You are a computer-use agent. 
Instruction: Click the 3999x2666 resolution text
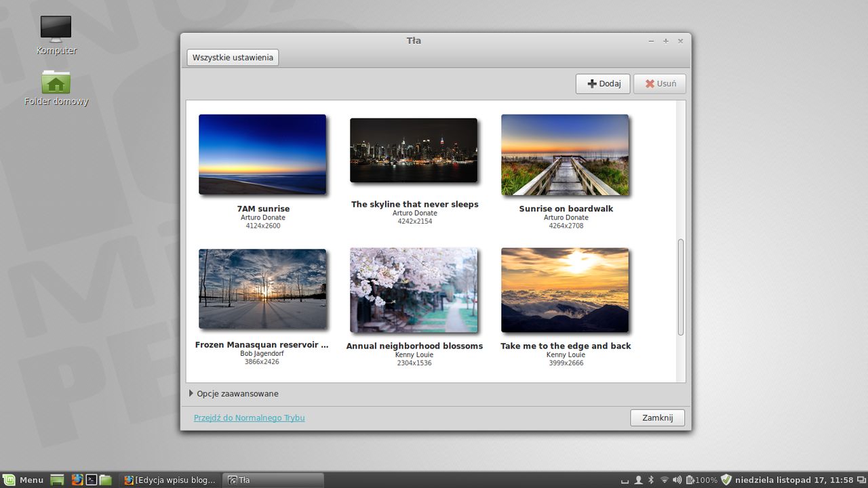pos(566,363)
